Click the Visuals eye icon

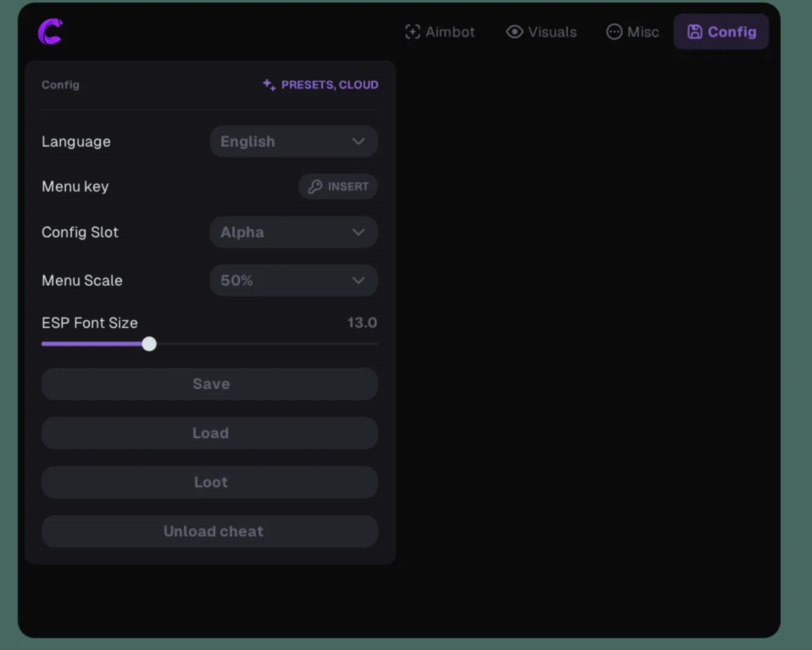click(515, 32)
